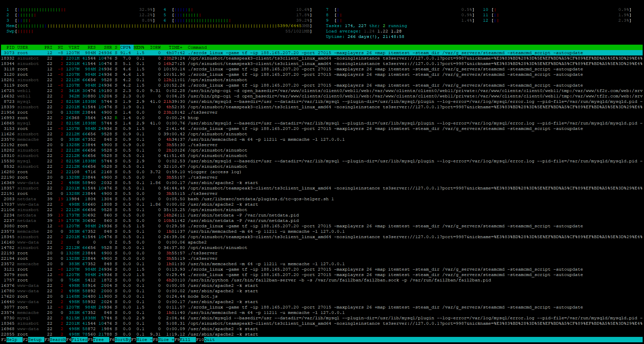Activate F3 Search
This screenshot has height=344, width=644.
55,340
